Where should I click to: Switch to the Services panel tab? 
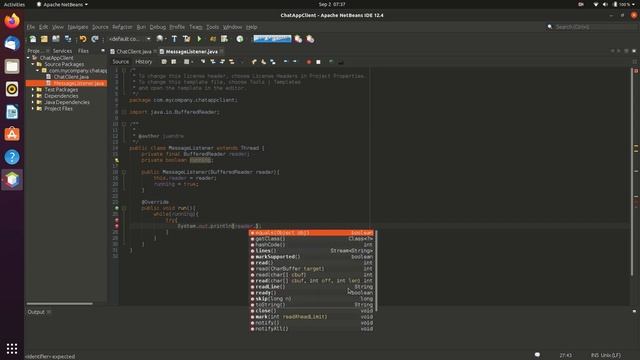(62, 51)
